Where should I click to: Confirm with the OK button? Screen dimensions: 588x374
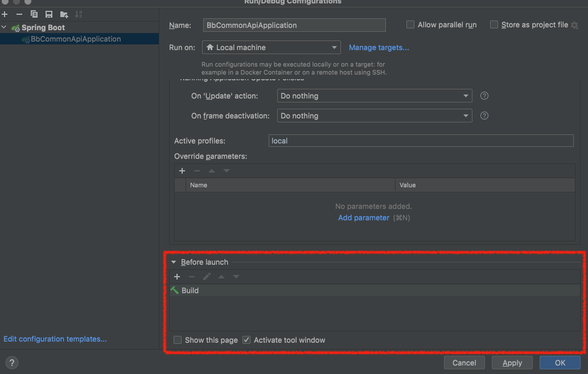point(560,363)
